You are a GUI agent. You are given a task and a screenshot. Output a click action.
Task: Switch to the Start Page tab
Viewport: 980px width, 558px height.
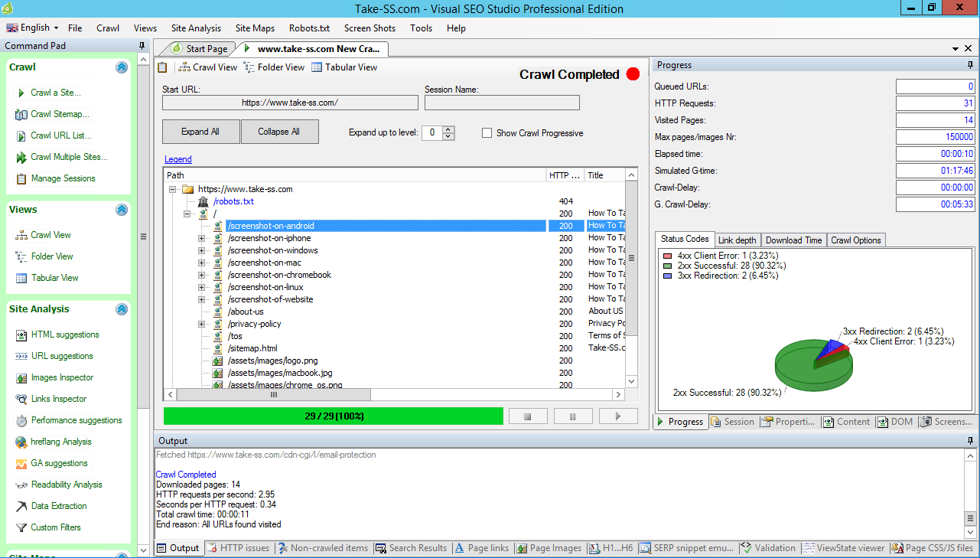(200, 49)
